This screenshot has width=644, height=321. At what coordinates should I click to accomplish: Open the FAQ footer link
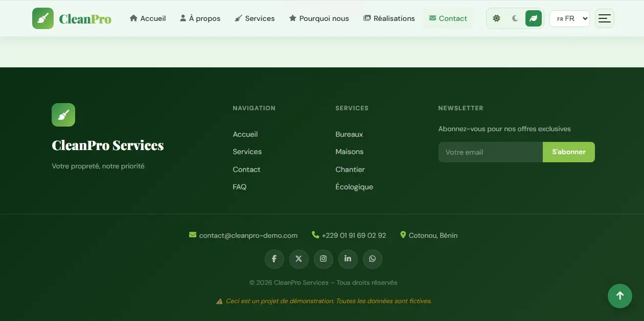point(239,187)
